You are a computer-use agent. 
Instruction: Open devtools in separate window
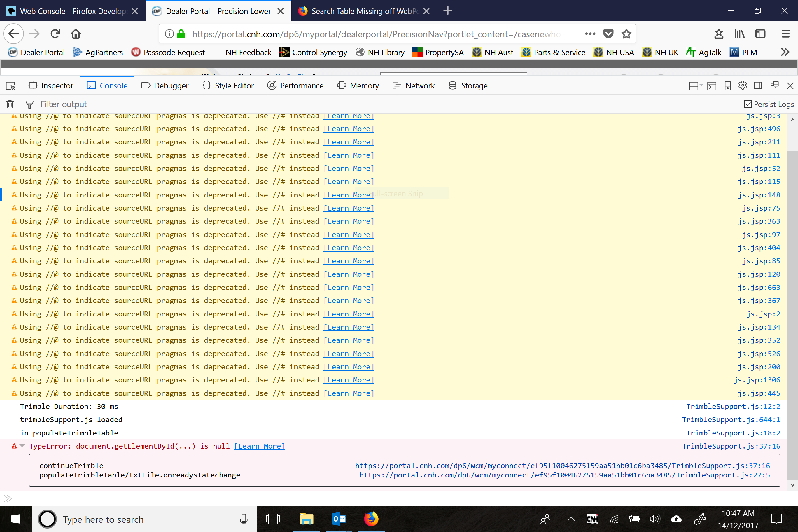tap(774, 85)
